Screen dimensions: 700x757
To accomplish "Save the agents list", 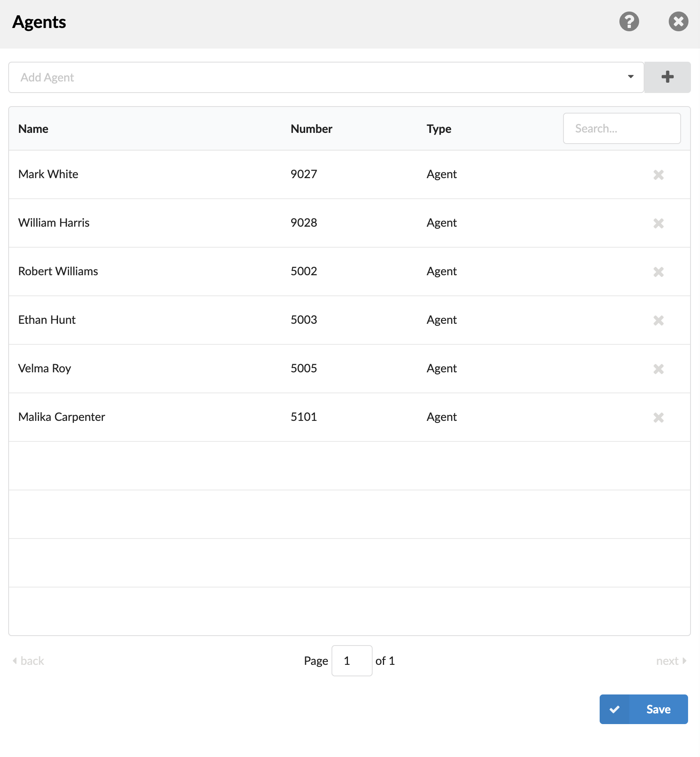I will coord(643,709).
